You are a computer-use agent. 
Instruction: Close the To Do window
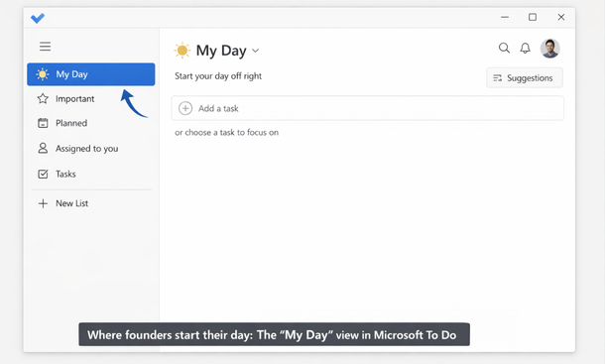pos(561,17)
